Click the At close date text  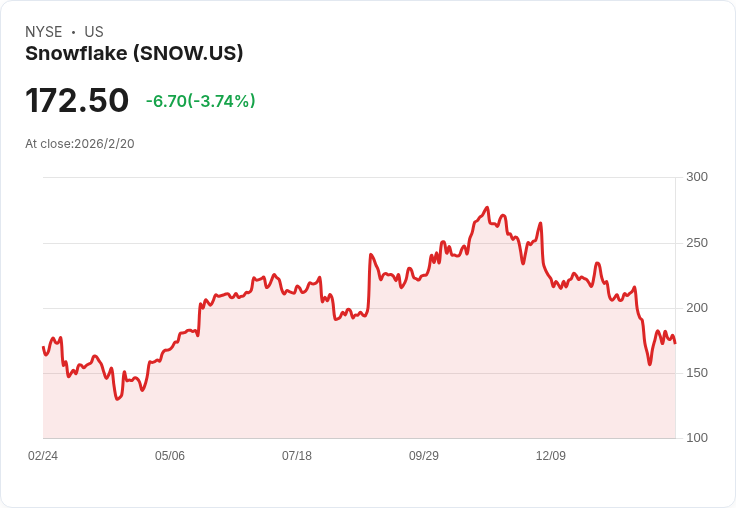[x=80, y=144]
